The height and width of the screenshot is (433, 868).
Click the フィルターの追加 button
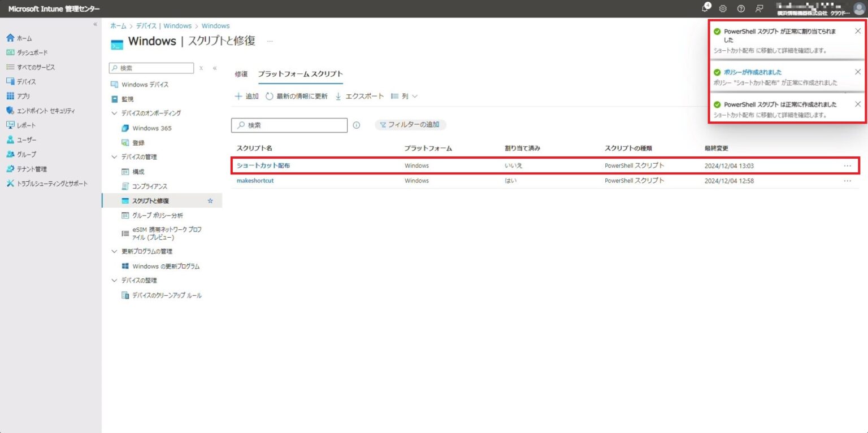pos(411,125)
